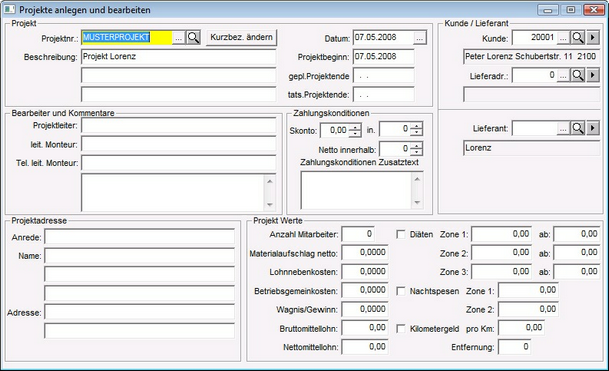Open Kunde ellipsis lookup button
Screen dimensions: 609x371
coord(563,38)
